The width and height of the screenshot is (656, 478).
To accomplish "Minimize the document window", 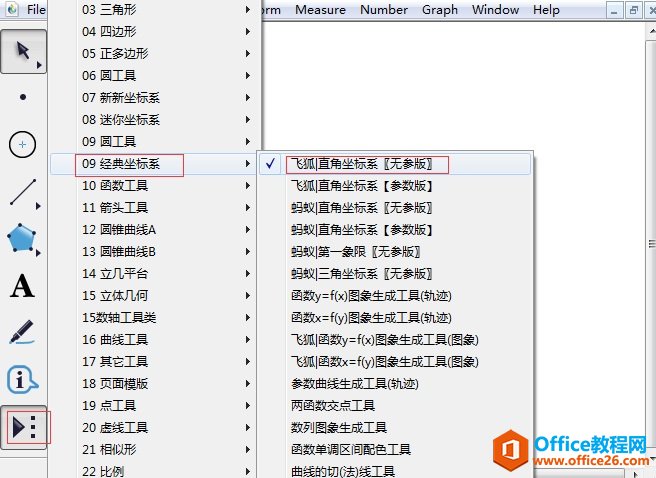I will [614, 10].
